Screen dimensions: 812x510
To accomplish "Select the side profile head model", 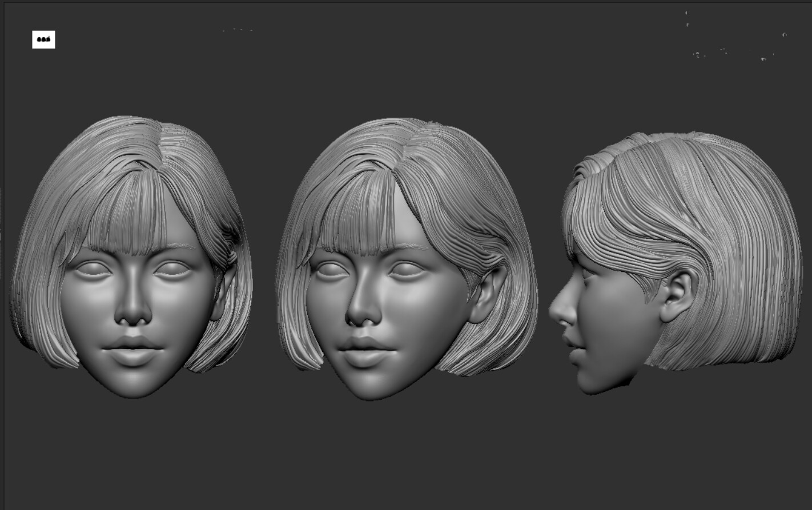I will (676, 263).
